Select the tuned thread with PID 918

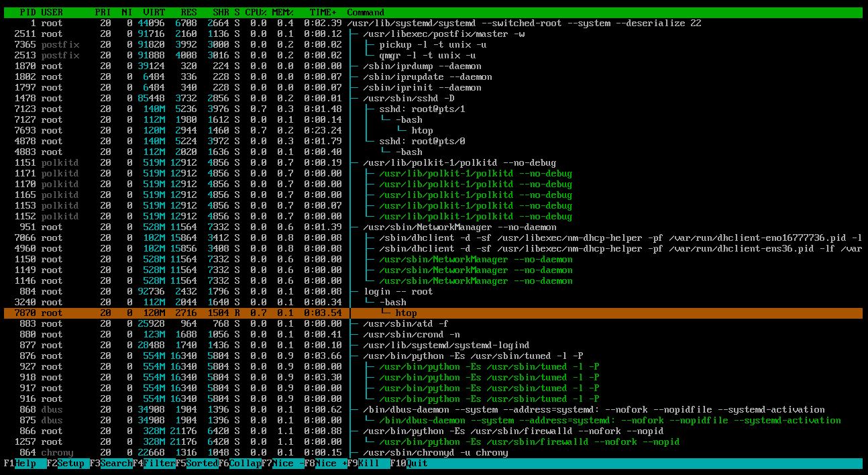[x=433, y=377]
